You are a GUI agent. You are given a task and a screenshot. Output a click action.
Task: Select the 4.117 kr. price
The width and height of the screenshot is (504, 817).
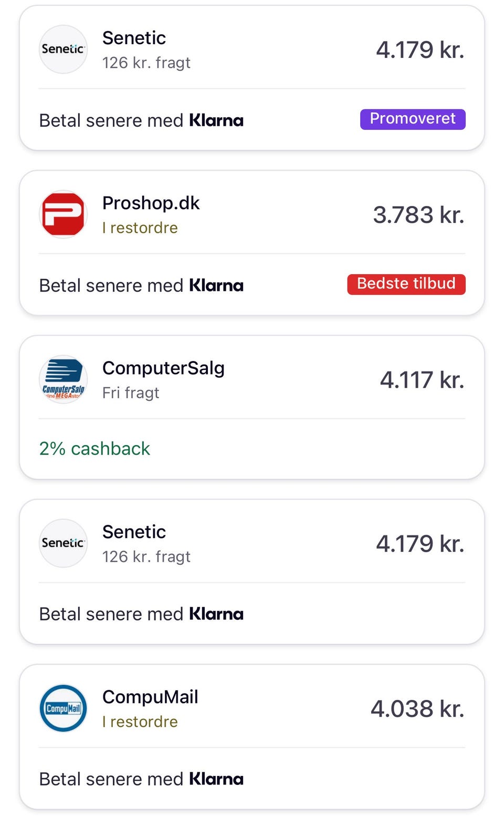[x=422, y=379]
